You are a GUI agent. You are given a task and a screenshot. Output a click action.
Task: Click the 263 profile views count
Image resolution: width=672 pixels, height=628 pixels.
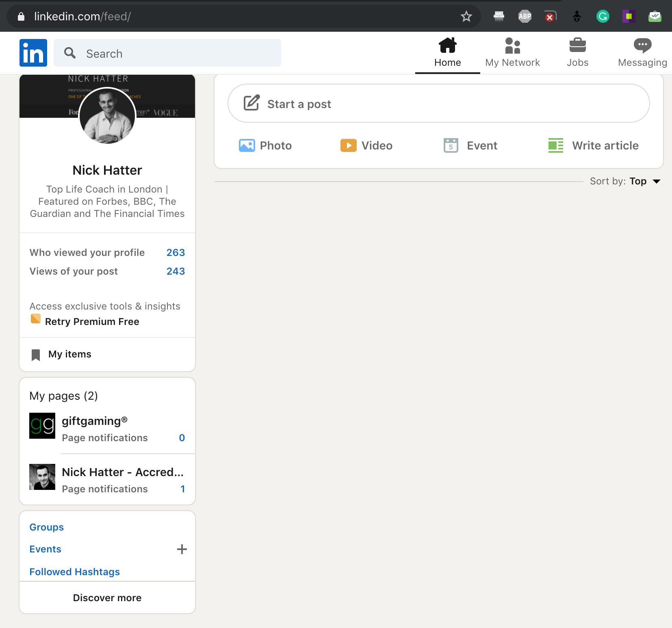pos(176,253)
